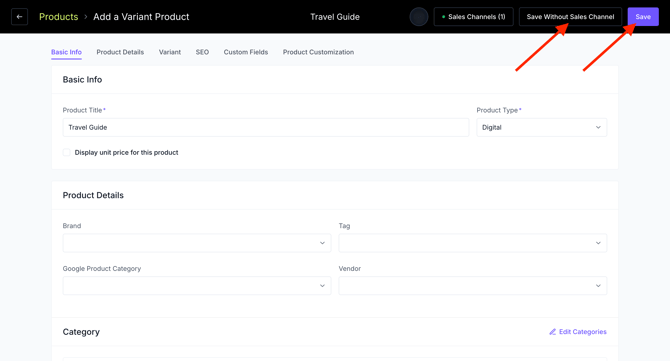The image size is (670, 361).
Task: Open the Google Product Category dropdown
Action: pos(197,285)
